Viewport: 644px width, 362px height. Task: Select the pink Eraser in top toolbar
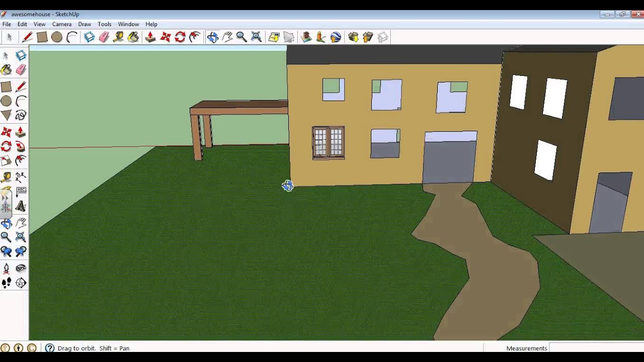[104, 37]
